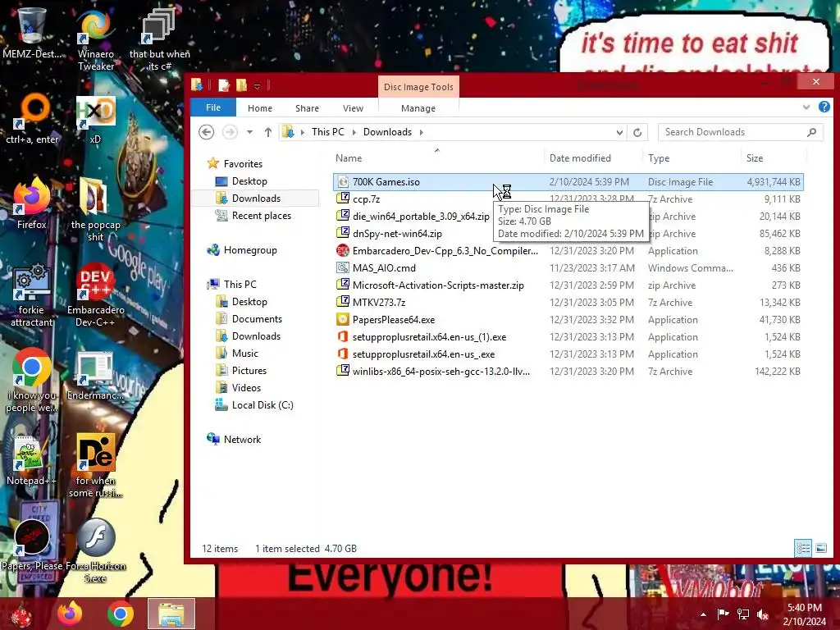Open the 'for when some russi...' De icon
The height and width of the screenshot is (630, 840).
pos(95,465)
